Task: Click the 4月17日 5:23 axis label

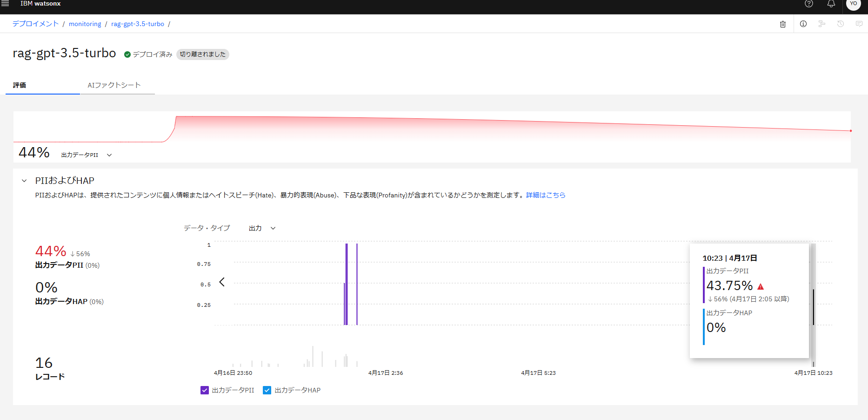Action: coord(538,373)
